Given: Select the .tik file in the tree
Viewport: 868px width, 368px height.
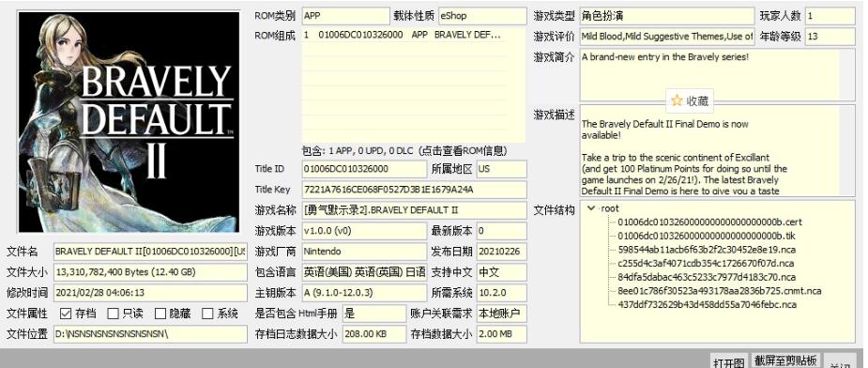Looking at the screenshot, I should coord(707,236).
